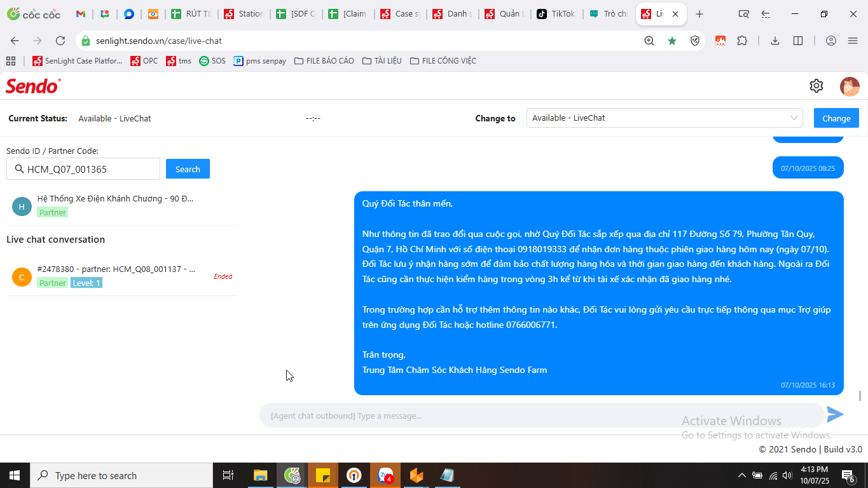
Task: Click the Level: 1 badge
Action: [x=86, y=283]
